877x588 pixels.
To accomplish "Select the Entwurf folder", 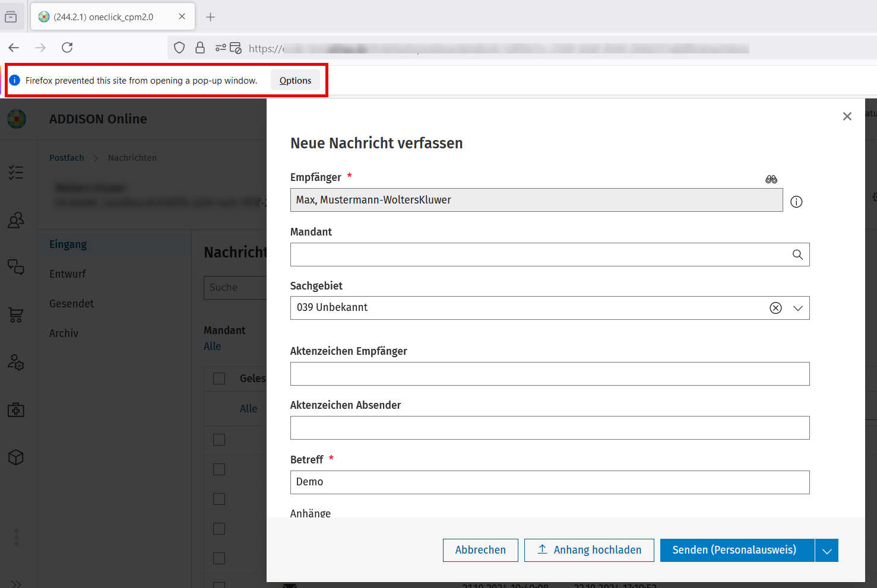I will click(x=68, y=274).
